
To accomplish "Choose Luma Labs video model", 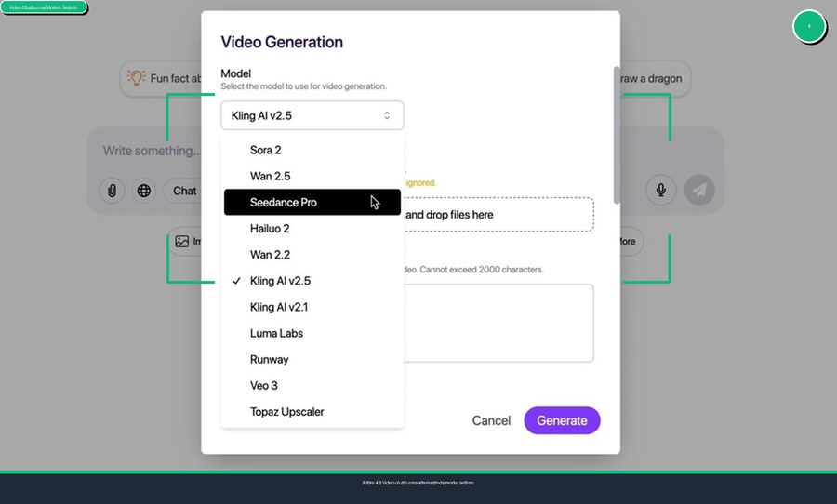I will coord(276,333).
